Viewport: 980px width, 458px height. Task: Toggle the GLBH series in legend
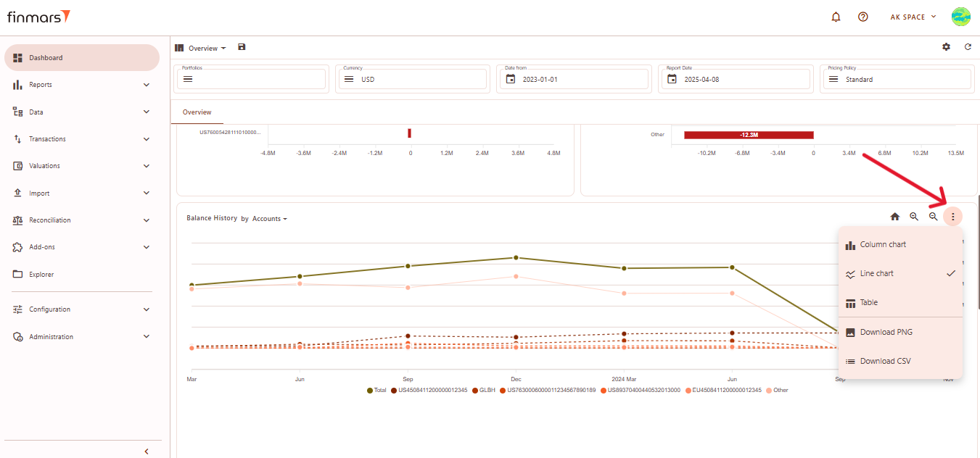(483, 391)
